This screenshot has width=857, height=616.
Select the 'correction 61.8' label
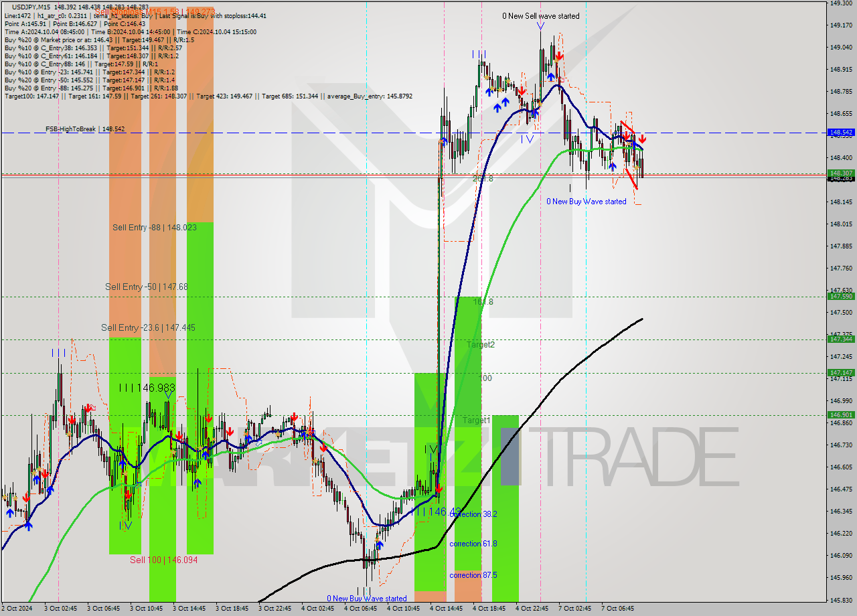[473, 544]
